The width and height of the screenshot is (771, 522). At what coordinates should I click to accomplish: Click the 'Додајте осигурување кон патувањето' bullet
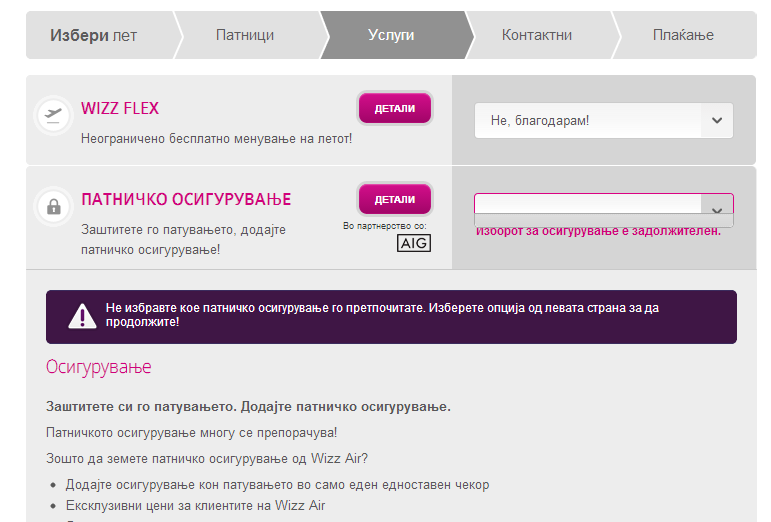(277, 485)
